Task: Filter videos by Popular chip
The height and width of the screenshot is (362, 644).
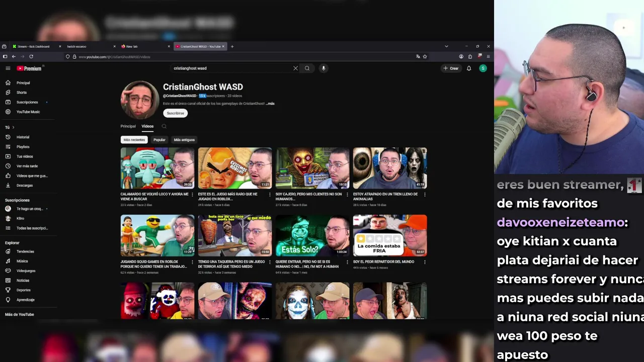Action: click(159, 140)
